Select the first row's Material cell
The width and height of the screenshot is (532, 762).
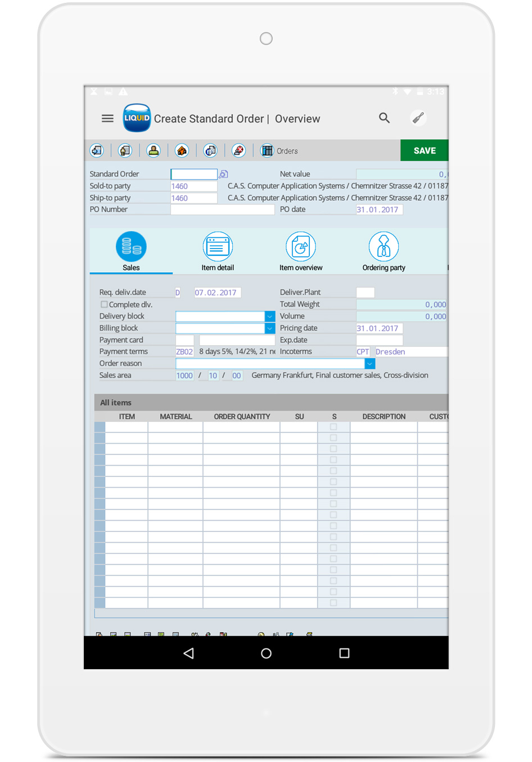point(175,427)
